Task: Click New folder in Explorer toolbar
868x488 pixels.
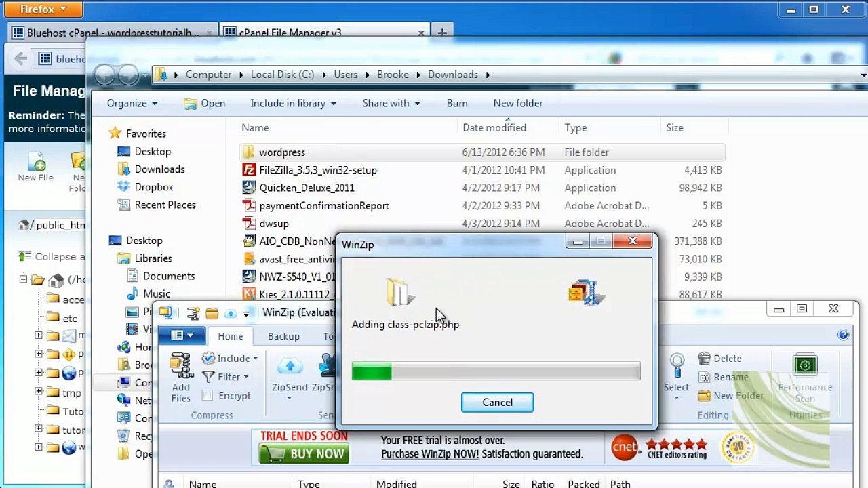Action: [x=518, y=103]
